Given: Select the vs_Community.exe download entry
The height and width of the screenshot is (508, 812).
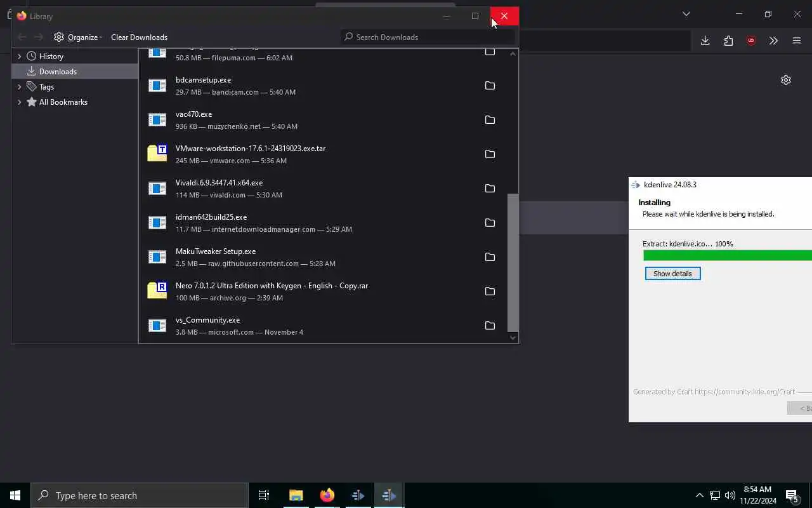Looking at the screenshot, I should pos(324,326).
